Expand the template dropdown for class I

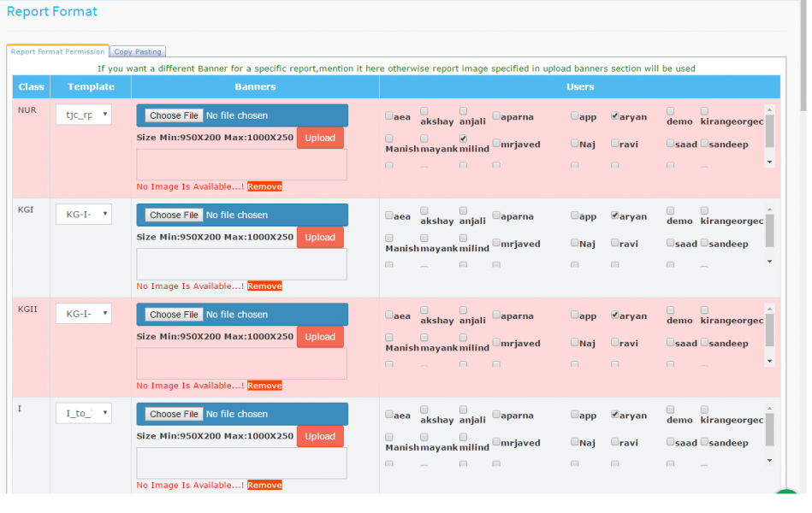[83, 414]
